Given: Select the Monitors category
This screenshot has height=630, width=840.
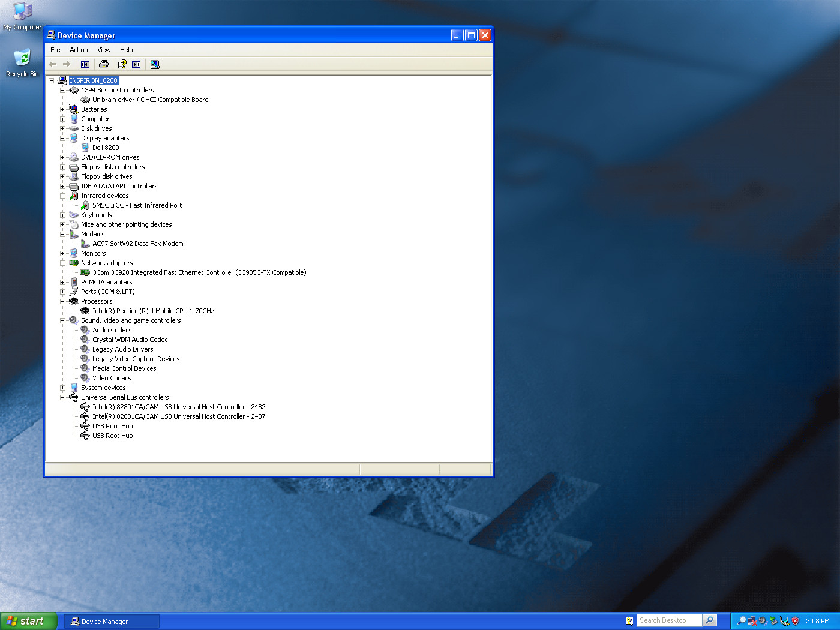Looking at the screenshot, I should (93, 253).
